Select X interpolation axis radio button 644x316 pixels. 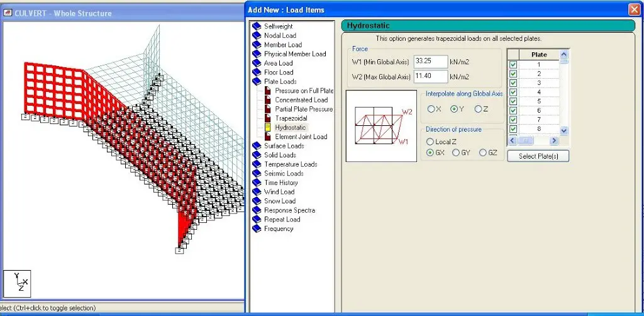click(431, 109)
